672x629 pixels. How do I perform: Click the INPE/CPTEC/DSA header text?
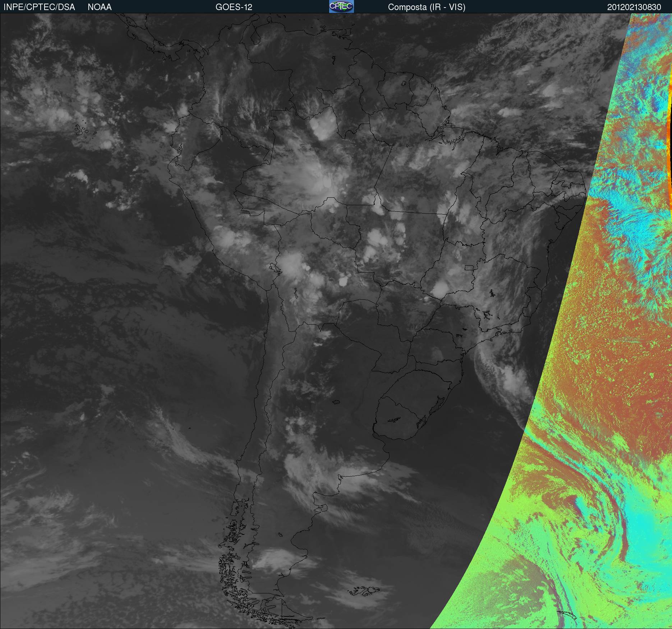[x=39, y=7]
